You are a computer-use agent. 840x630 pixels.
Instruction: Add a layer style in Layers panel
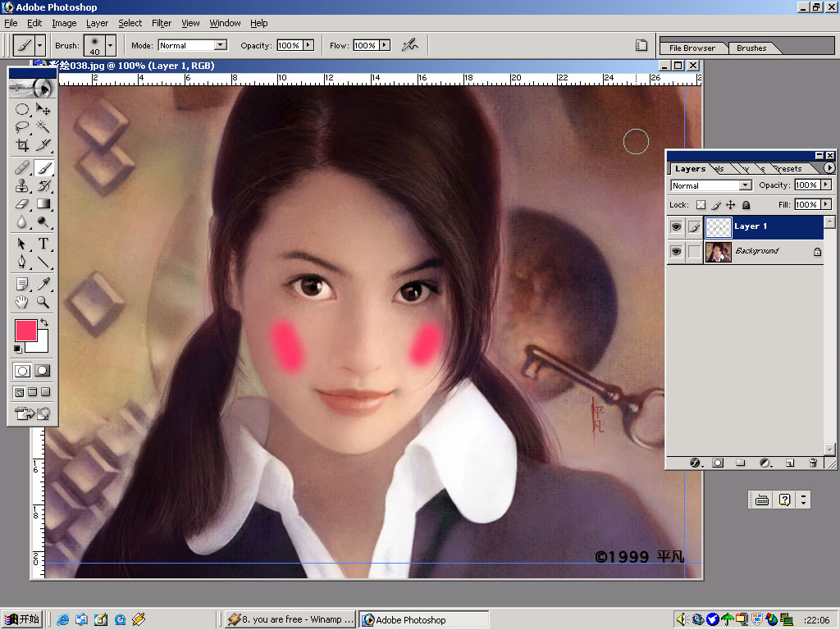[696, 463]
